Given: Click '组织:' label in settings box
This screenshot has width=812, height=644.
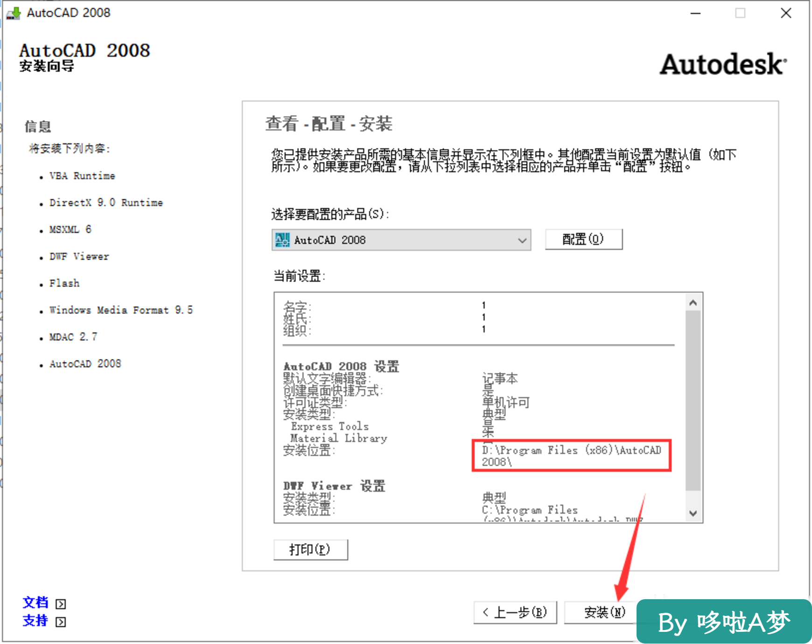Looking at the screenshot, I should pyautogui.click(x=297, y=330).
